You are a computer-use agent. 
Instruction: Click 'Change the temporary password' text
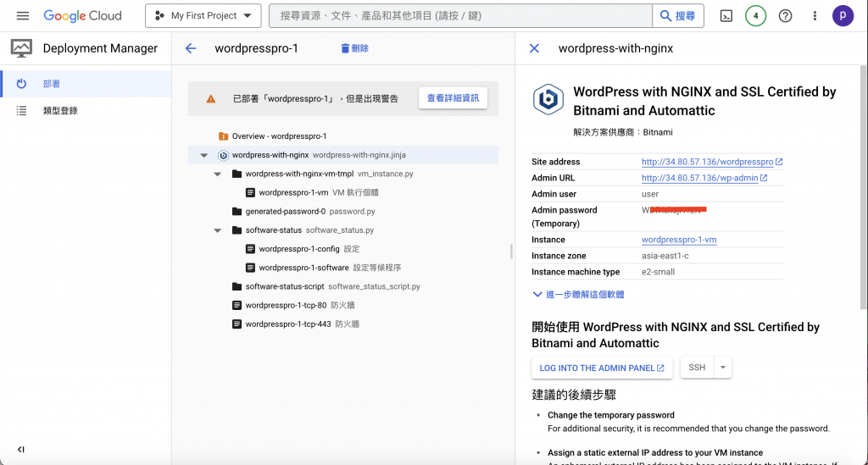pyautogui.click(x=611, y=415)
